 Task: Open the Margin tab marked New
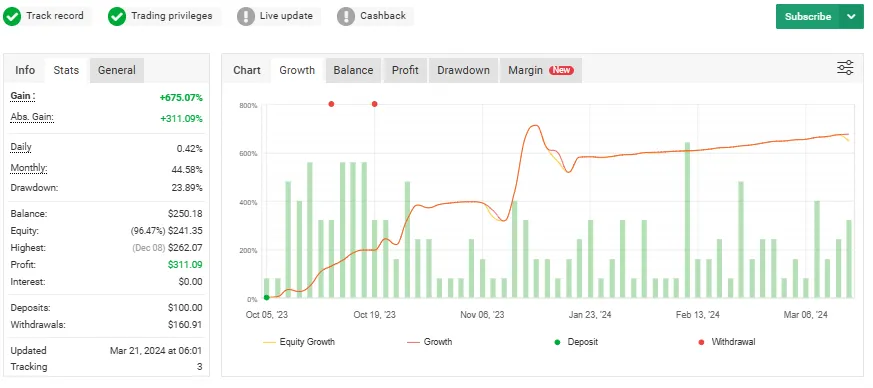pos(541,70)
